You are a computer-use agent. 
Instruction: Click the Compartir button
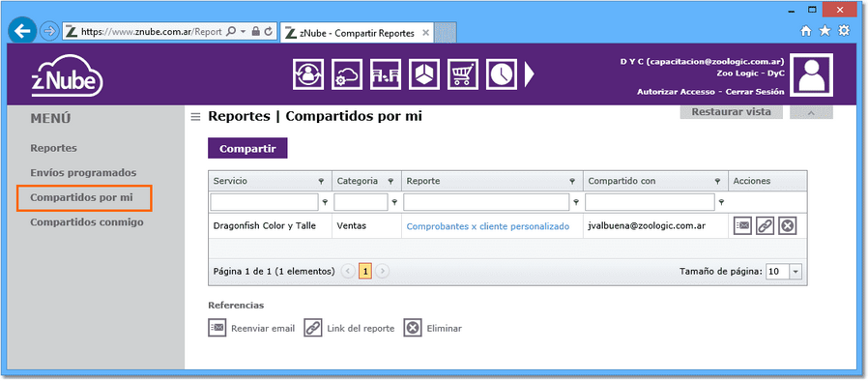[247, 148]
